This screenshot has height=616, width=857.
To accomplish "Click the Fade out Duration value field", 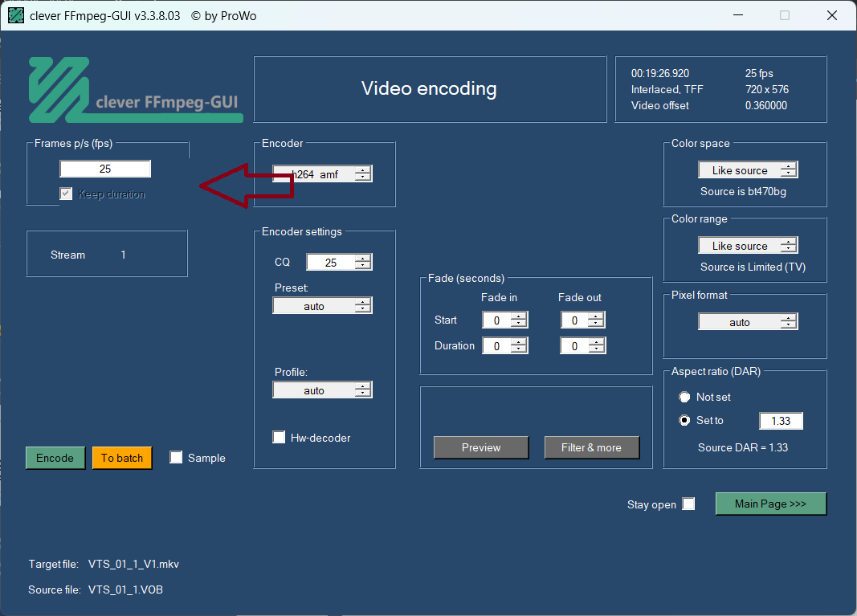I will point(574,346).
